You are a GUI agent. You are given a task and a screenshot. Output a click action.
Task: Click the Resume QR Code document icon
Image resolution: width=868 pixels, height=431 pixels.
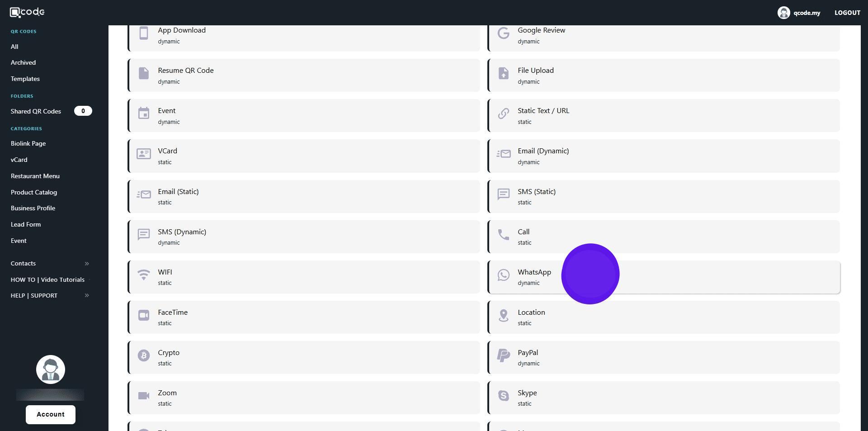pyautogui.click(x=144, y=73)
